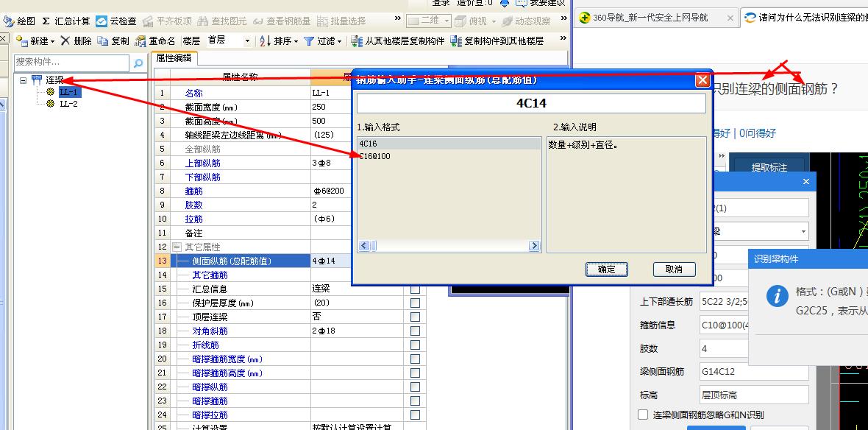Screen dimensions: 868x430
Task: Click the 平齐板顶 toolbar item
Action: (167, 21)
